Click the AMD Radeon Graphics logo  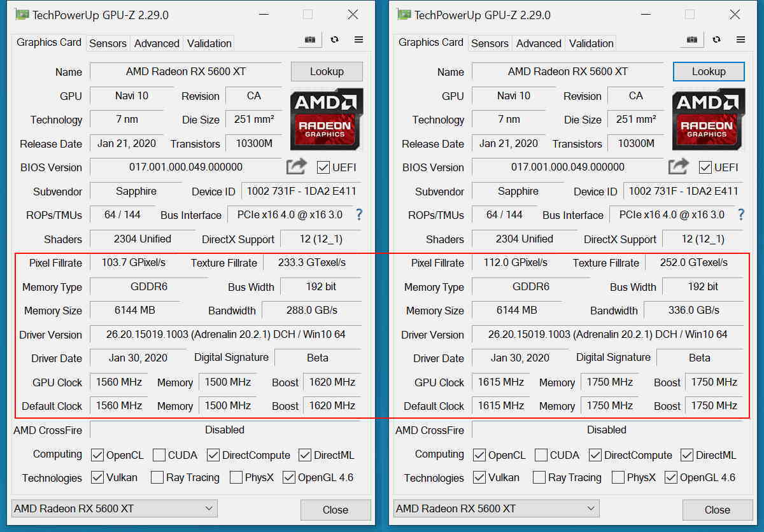click(x=327, y=120)
